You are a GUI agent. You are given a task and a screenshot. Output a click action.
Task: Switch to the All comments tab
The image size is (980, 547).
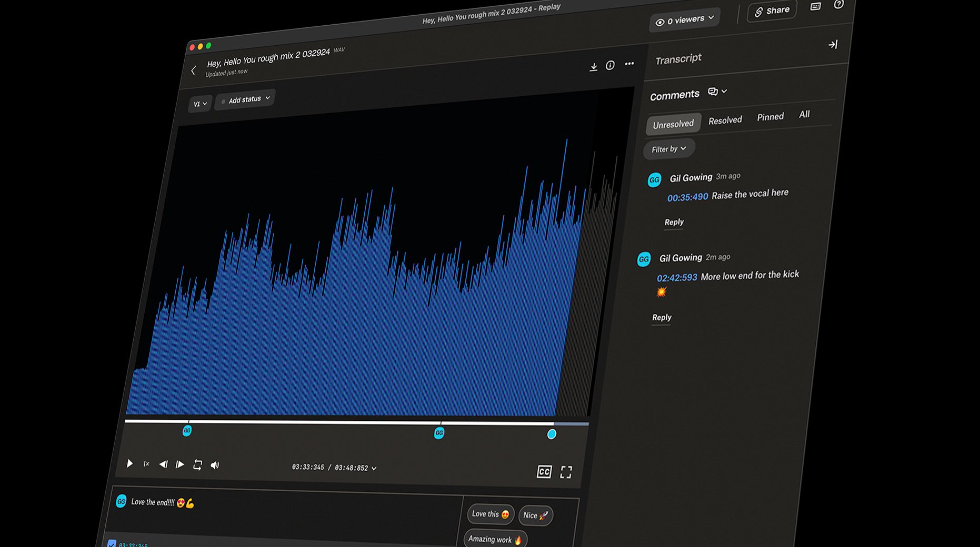pos(804,114)
